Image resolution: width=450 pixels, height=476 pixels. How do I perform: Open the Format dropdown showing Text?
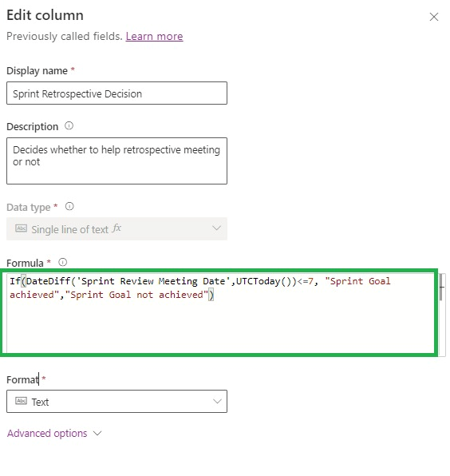[116, 401]
